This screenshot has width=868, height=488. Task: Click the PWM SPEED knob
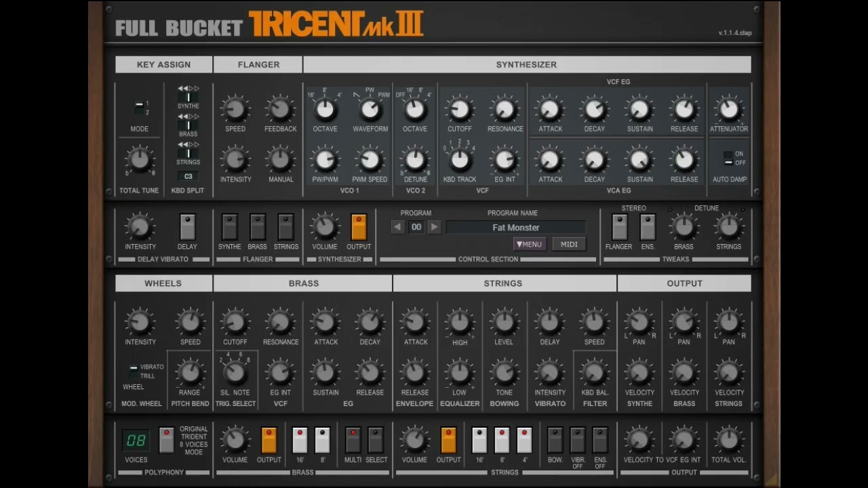pyautogui.click(x=370, y=160)
